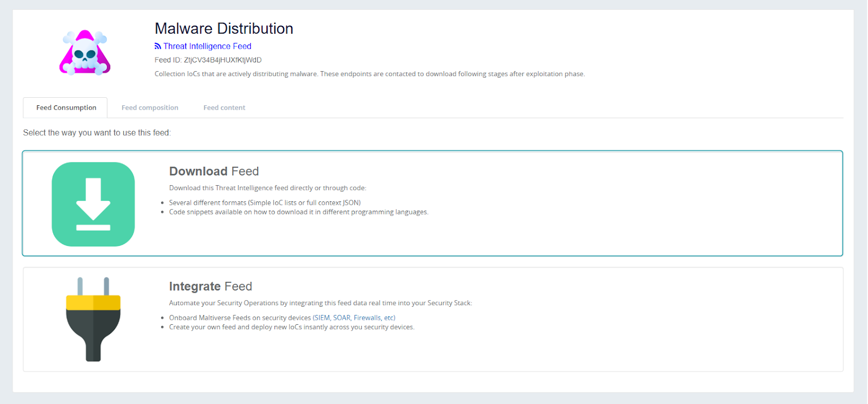
Task: Click 'Automate your Security Operations' description text
Action: [320, 303]
